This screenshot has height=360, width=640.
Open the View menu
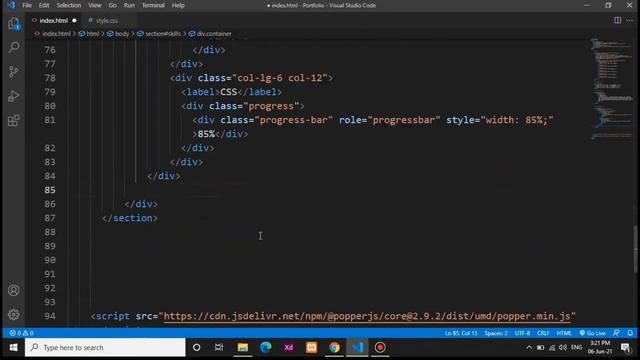pos(95,5)
